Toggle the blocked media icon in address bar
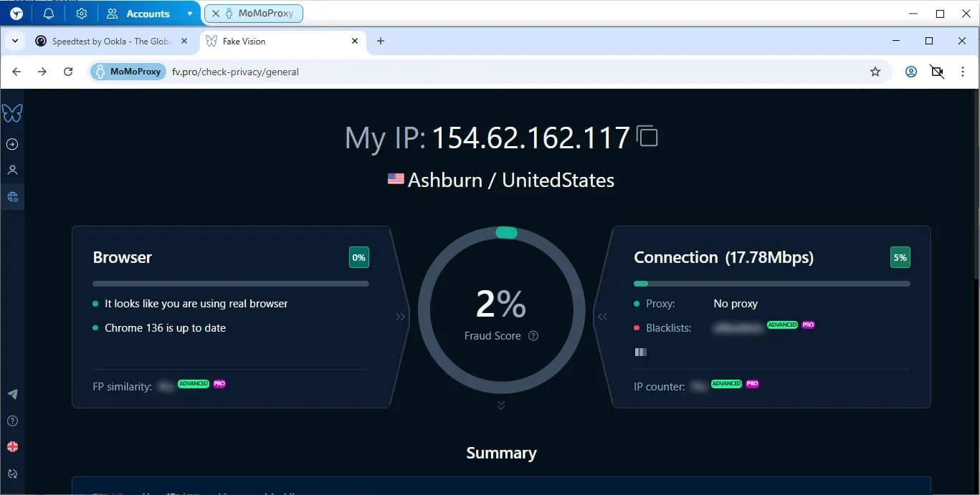 tap(937, 72)
